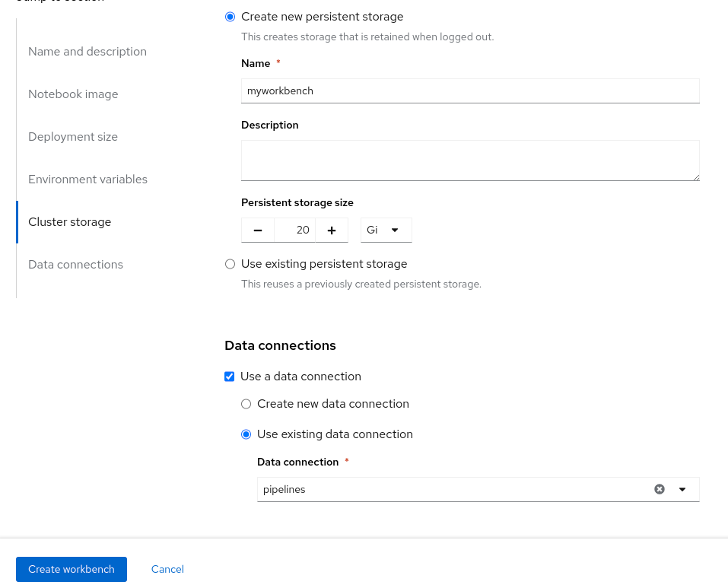Click the minus button to decrease storage size

point(258,230)
